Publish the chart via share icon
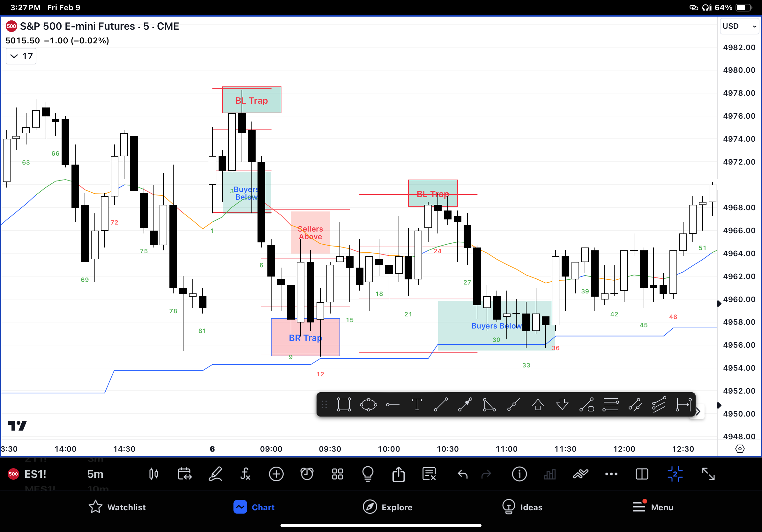This screenshot has height=532, width=762. point(398,474)
